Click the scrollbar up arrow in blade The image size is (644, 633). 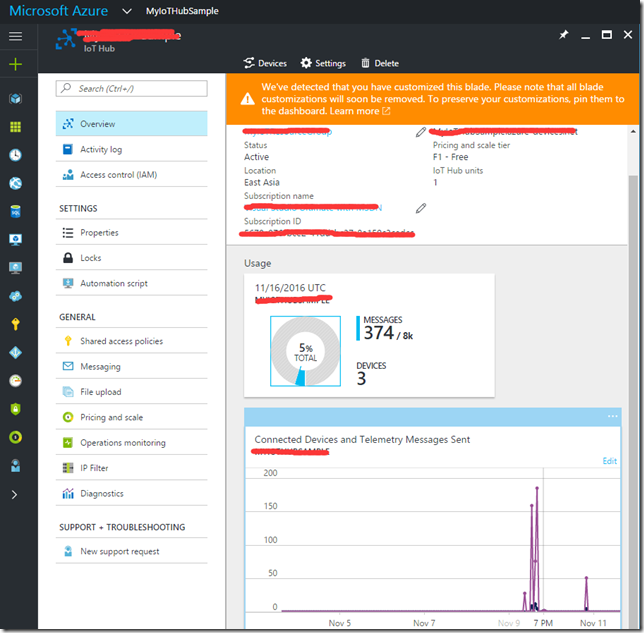633,131
